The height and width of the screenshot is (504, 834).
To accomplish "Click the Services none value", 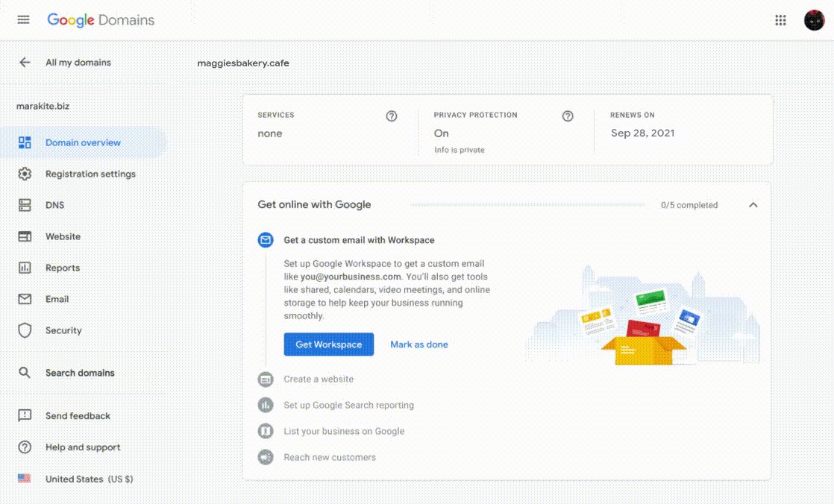I will [269, 133].
